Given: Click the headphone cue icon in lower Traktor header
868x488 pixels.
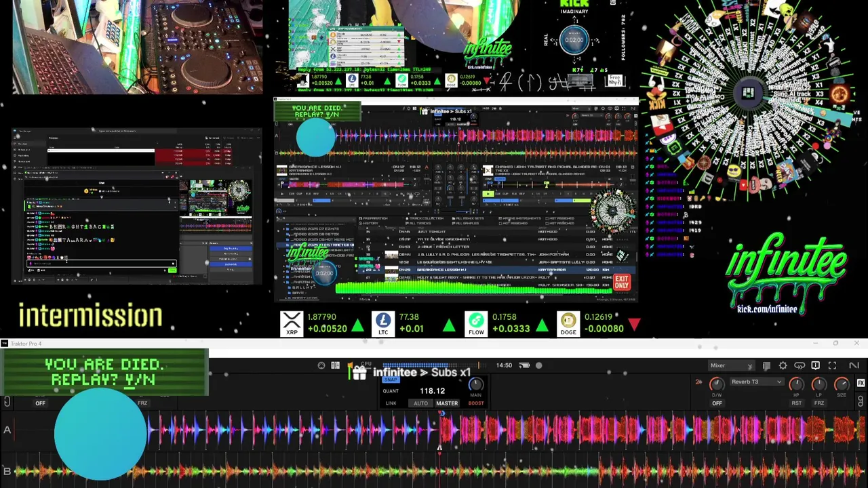Looking at the screenshot, I should pos(800,365).
